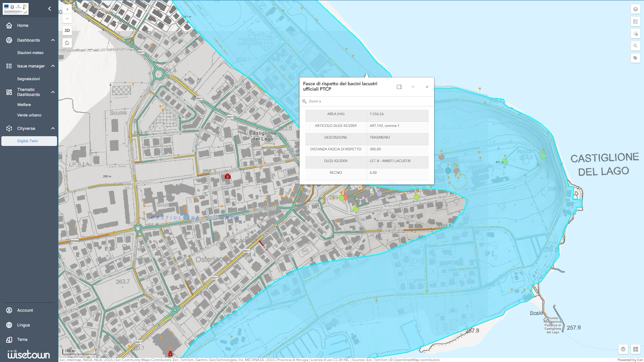Click the Lingua globe icon
This screenshot has width=644, height=362.
coord(9,325)
